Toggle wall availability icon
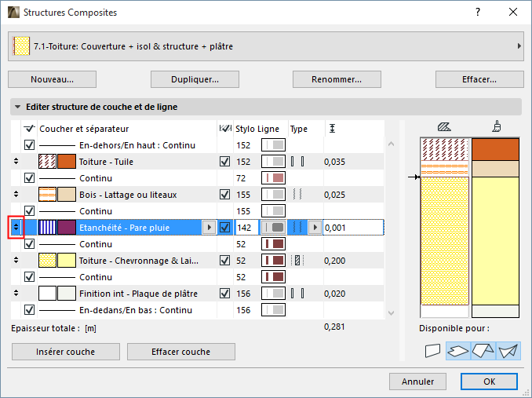 432,351
